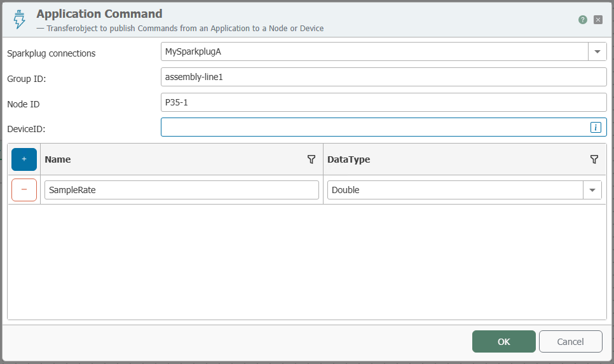Dismiss dialog with Cancel button
The image size is (614, 364).
(571, 342)
